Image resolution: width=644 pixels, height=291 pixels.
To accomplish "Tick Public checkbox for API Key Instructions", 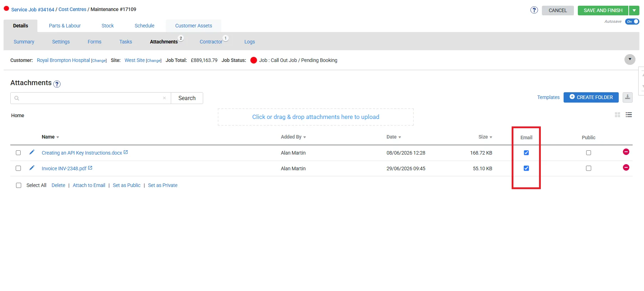I will 588,153.
